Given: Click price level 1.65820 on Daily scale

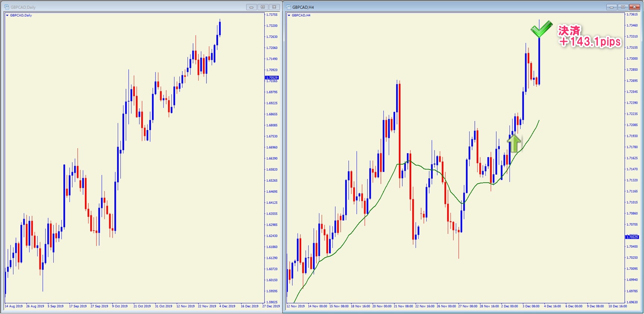Looking at the screenshot, I should (272, 169).
